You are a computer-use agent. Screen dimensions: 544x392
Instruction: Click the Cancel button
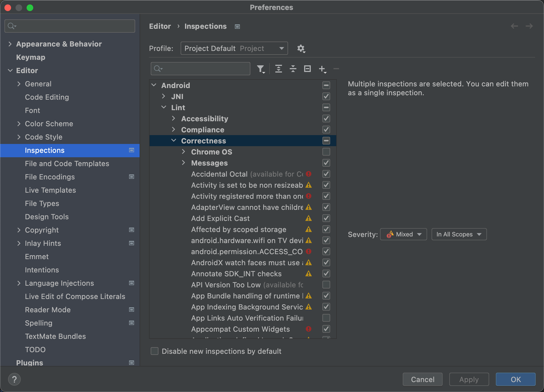[x=422, y=379]
